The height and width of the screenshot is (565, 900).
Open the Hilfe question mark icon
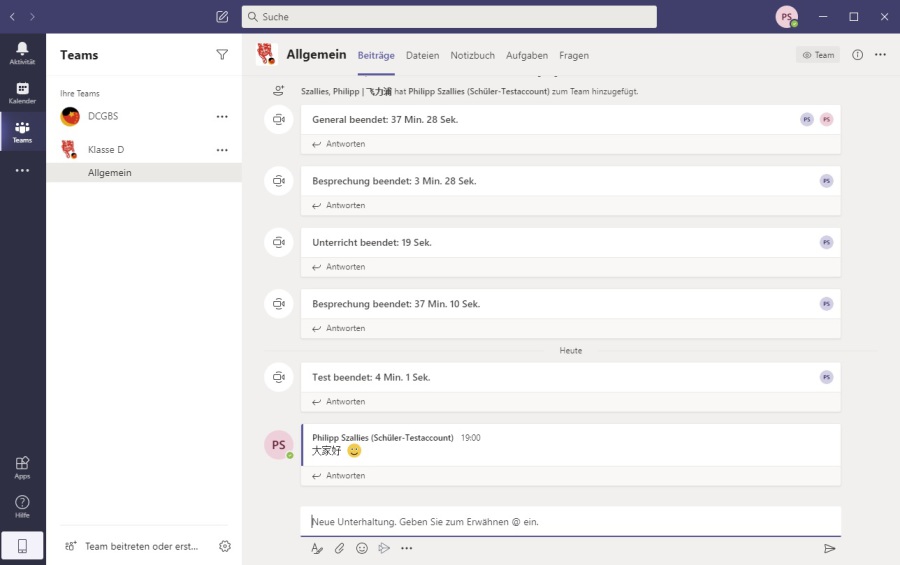(22, 506)
